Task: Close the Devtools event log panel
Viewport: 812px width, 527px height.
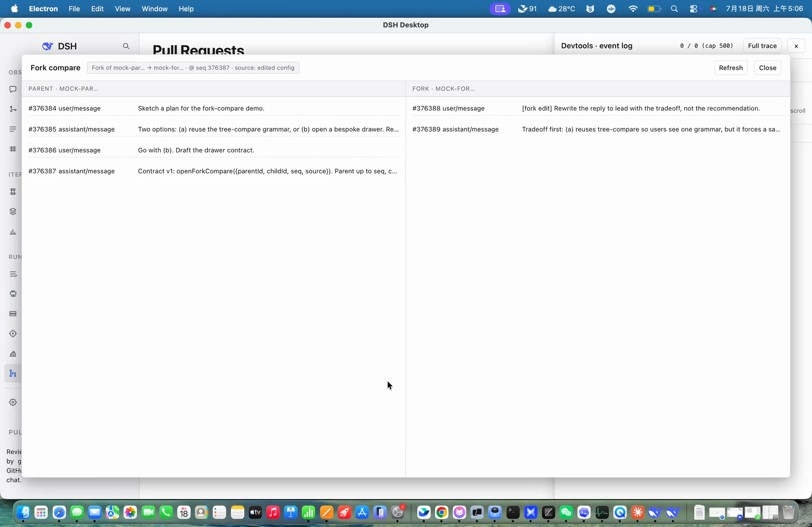Action: (x=796, y=46)
